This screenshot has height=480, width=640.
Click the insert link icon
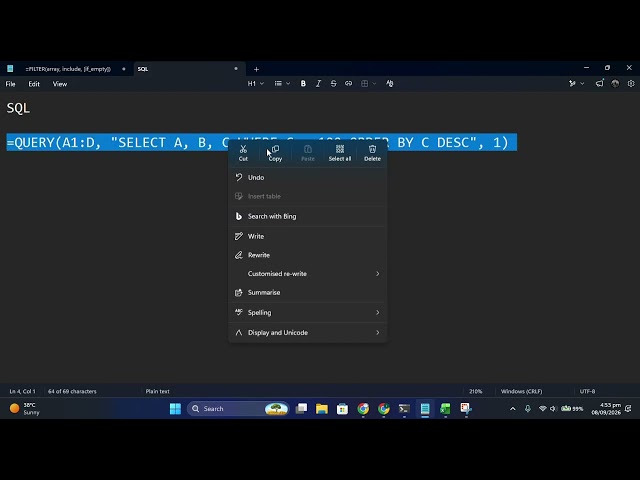(349, 84)
